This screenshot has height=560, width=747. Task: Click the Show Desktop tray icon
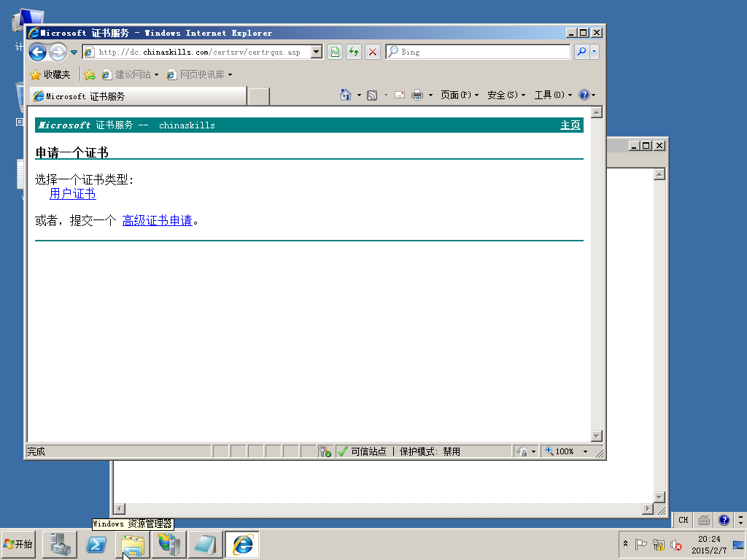739,544
